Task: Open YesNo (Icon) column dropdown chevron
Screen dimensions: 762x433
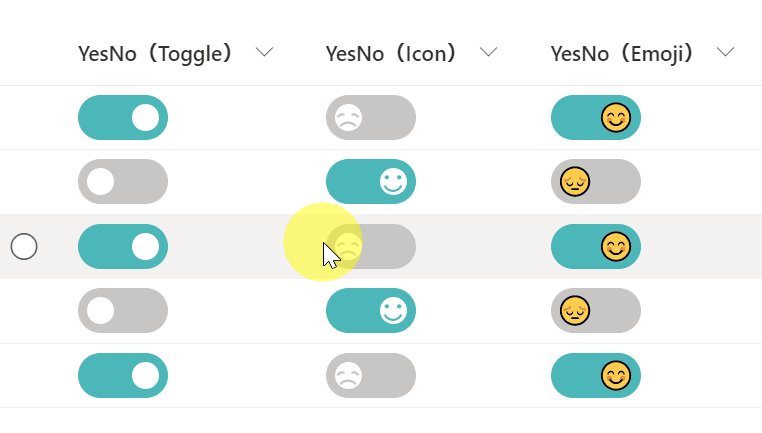Action: point(489,53)
